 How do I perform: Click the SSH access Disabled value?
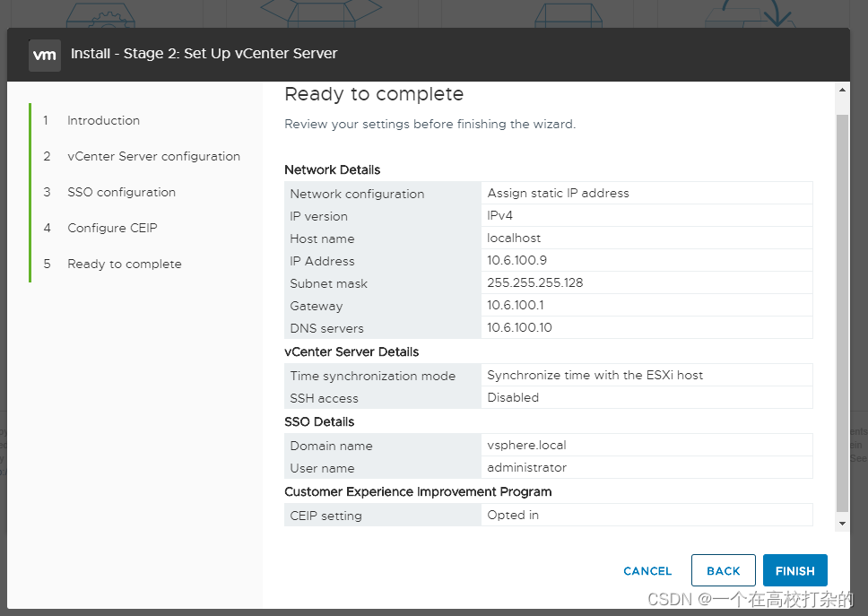[x=513, y=397]
